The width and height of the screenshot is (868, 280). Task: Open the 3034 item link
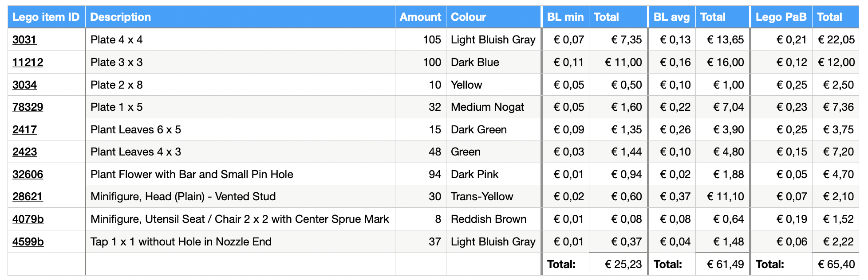24,85
